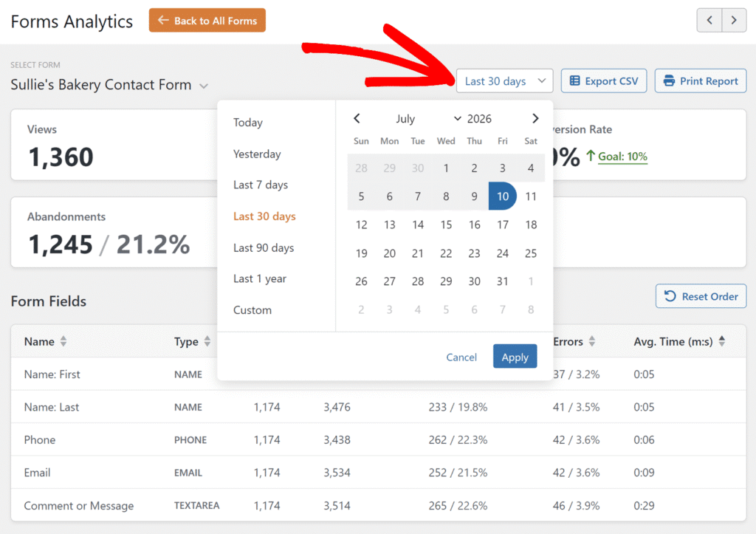This screenshot has height=534, width=756.
Task: Click Reset Order button
Action: [x=701, y=296]
